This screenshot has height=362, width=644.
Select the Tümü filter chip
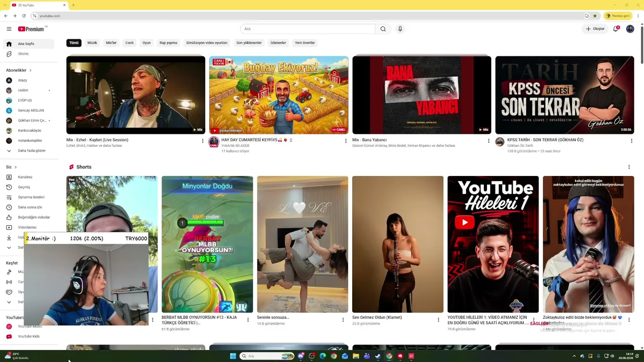tap(74, 43)
